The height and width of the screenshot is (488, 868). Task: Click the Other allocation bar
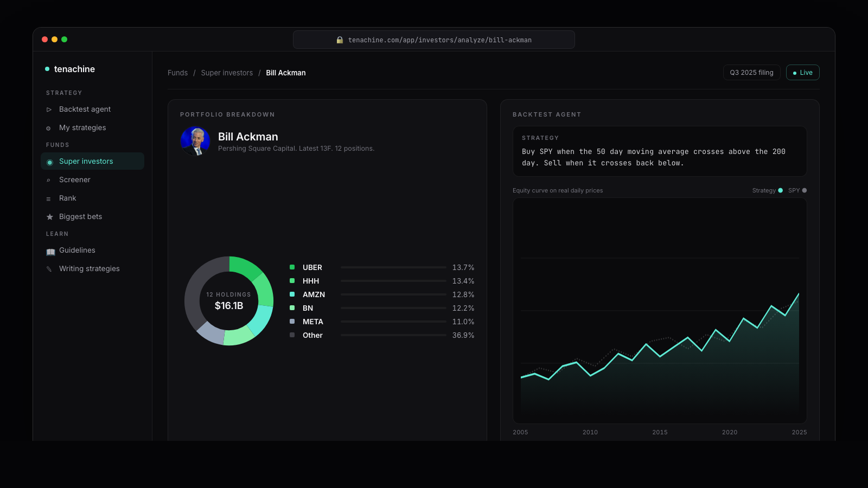[x=393, y=335]
